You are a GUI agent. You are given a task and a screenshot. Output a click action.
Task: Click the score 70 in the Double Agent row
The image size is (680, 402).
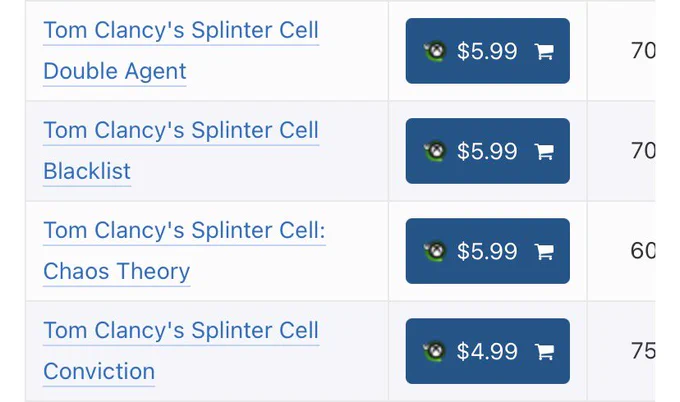643,51
